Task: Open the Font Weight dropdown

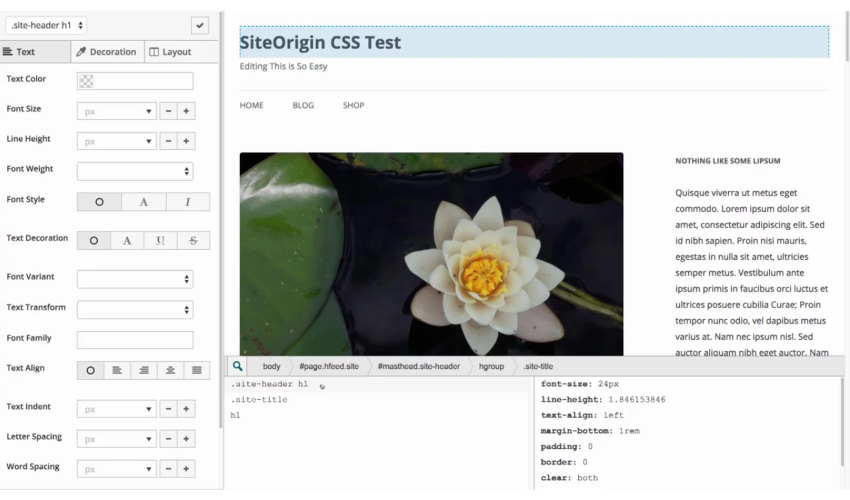Action: pos(135,171)
